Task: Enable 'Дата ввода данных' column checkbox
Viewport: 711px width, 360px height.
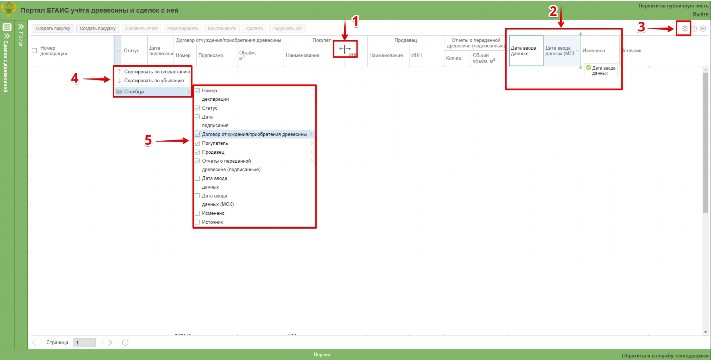Action: [197, 179]
